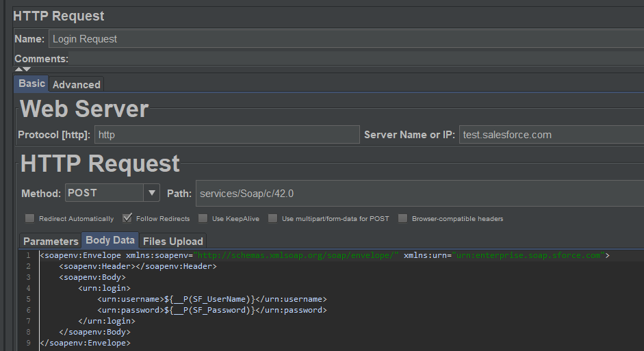
Task: Enable Redirect Automatically checkbox
Action: pyautogui.click(x=29, y=219)
